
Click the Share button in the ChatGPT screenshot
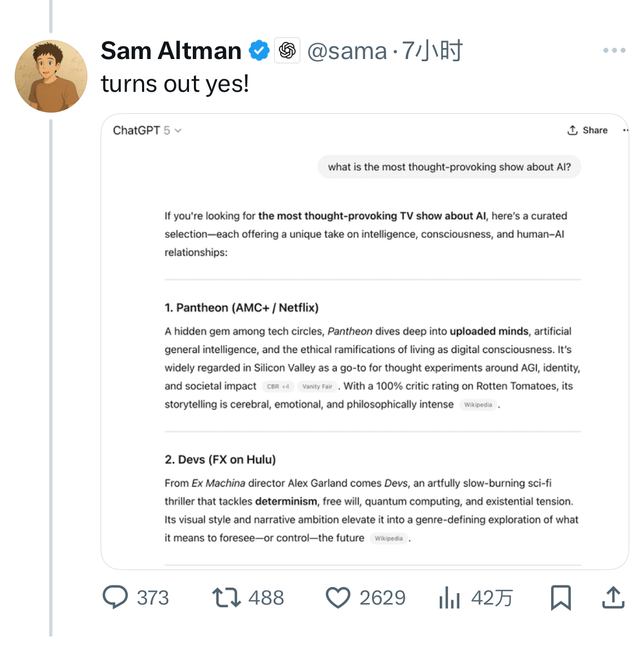coord(588,130)
